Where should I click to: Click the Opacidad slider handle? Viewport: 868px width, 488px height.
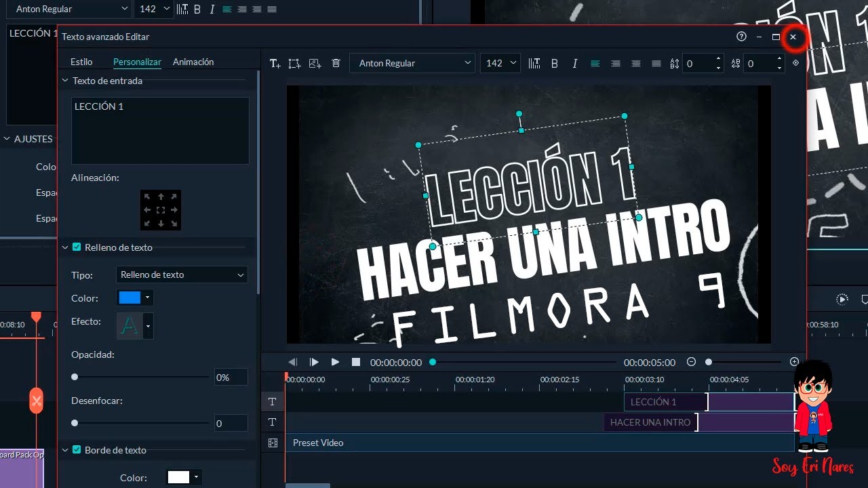pyautogui.click(x=75, y=377)
